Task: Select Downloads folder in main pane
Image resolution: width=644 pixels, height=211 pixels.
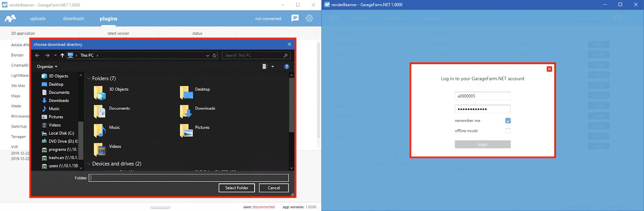Action: pos(198,111)
